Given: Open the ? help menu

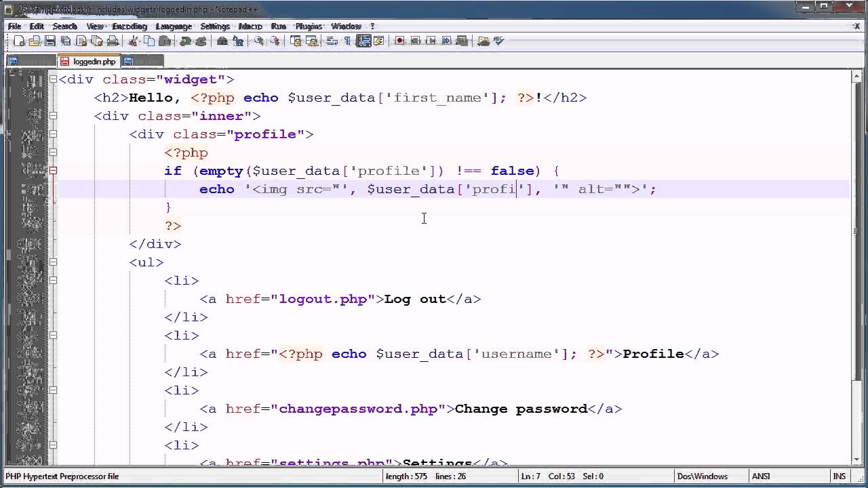Looking at the screenshot, I should tap(372, 26).
